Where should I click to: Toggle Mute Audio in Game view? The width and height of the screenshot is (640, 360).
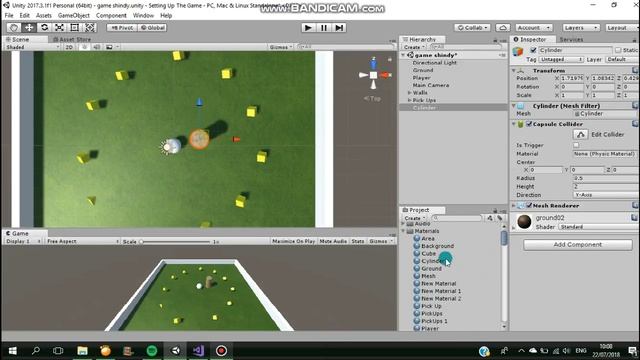pos(333,241)
